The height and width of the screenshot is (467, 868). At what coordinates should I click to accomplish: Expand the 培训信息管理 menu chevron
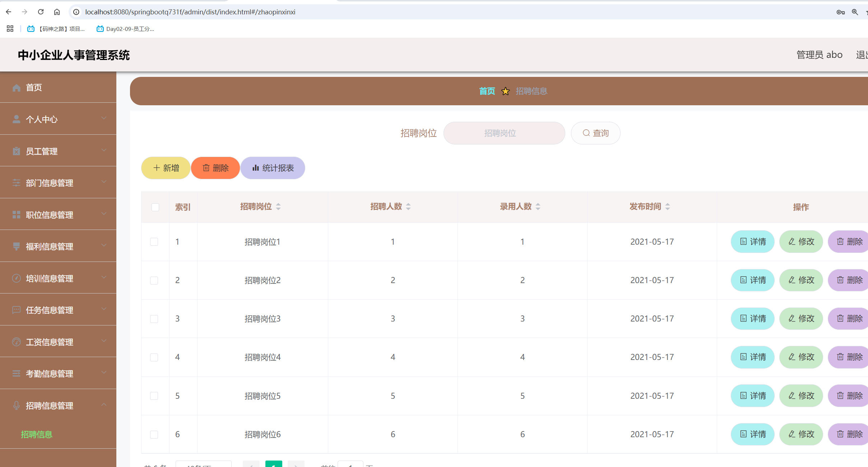click(104, 278)
